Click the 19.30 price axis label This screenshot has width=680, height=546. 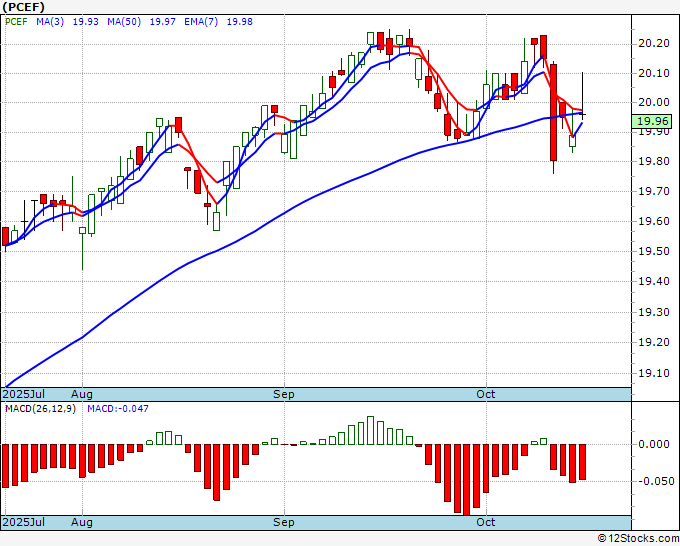(654, 312)
